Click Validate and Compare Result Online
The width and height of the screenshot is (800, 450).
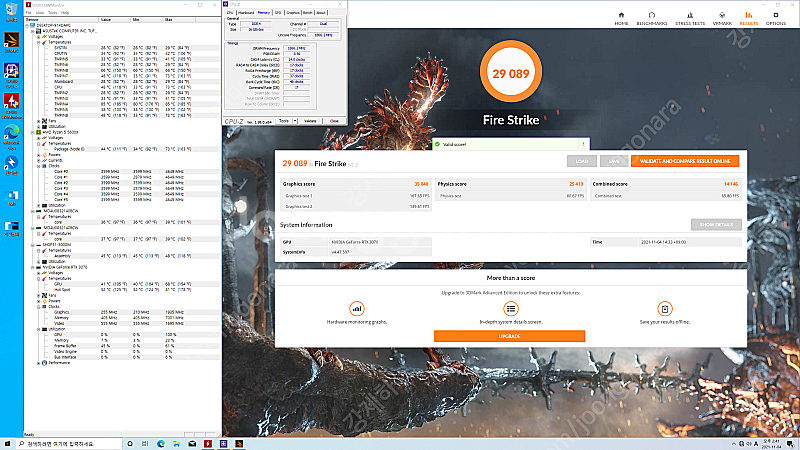(685, 161)
